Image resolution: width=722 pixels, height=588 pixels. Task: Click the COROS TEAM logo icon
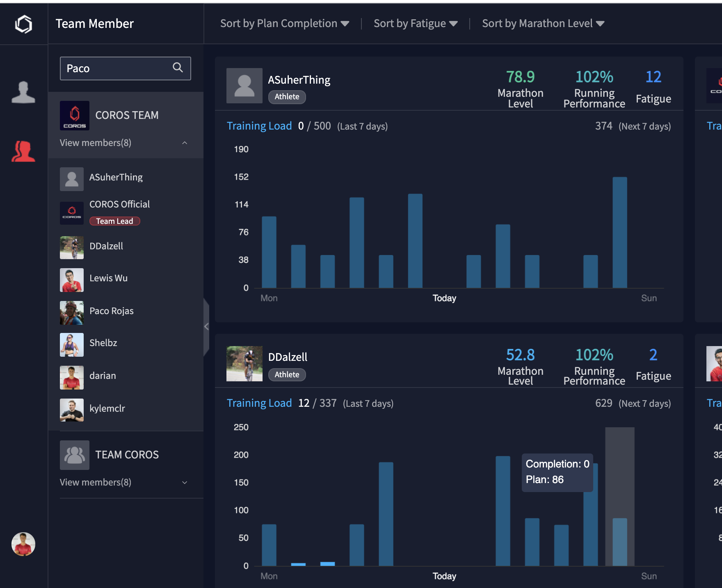tap(74, 115)
